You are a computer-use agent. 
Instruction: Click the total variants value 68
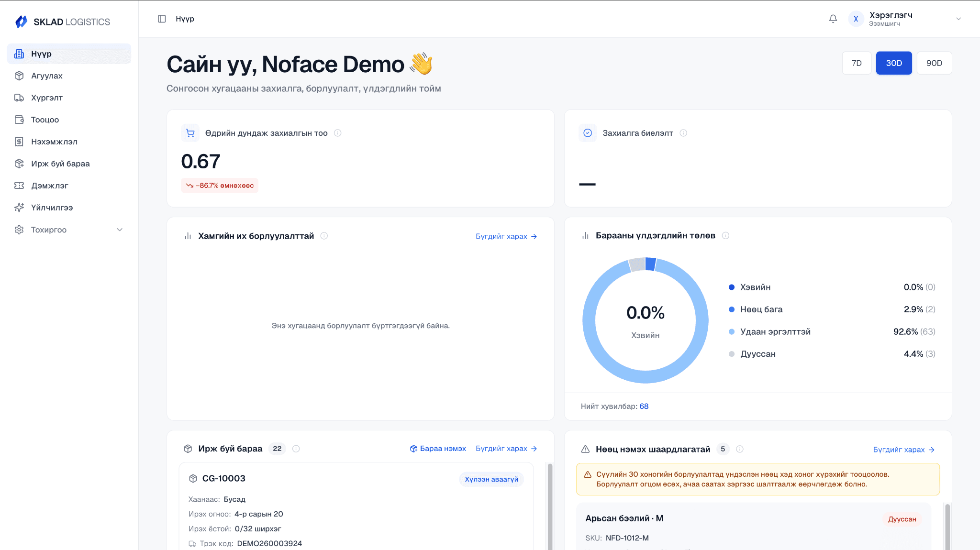coord(644,406)
